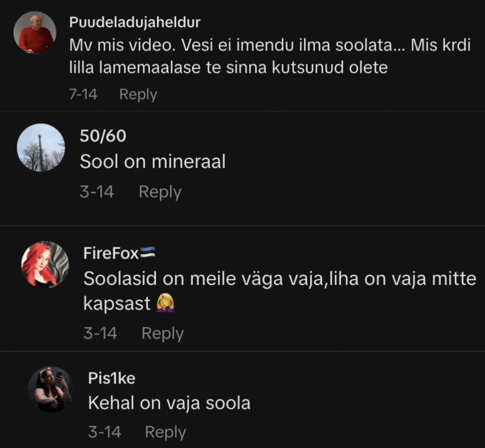Tap Pis1ke's profile avatar

(x=50, y=389)
